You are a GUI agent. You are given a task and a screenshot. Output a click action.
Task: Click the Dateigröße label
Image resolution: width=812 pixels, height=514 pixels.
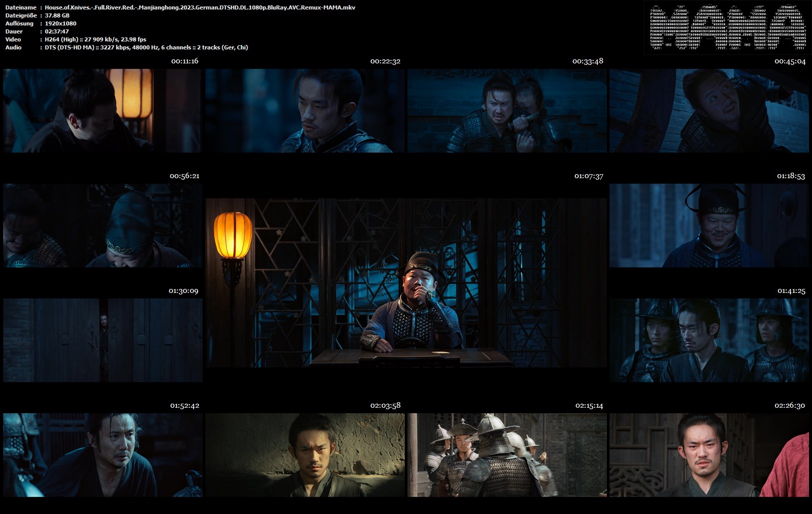pyautogui.click(x=20, y=15)
